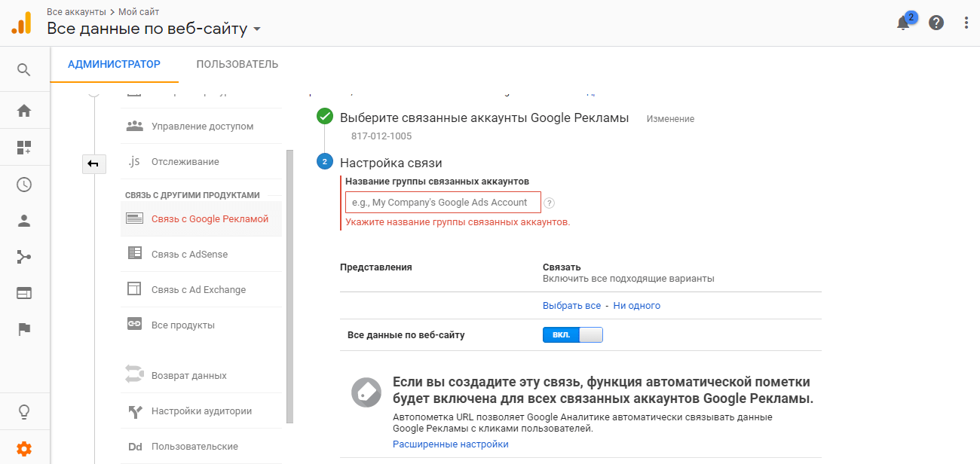Open the notifications bell

(902, 23)
